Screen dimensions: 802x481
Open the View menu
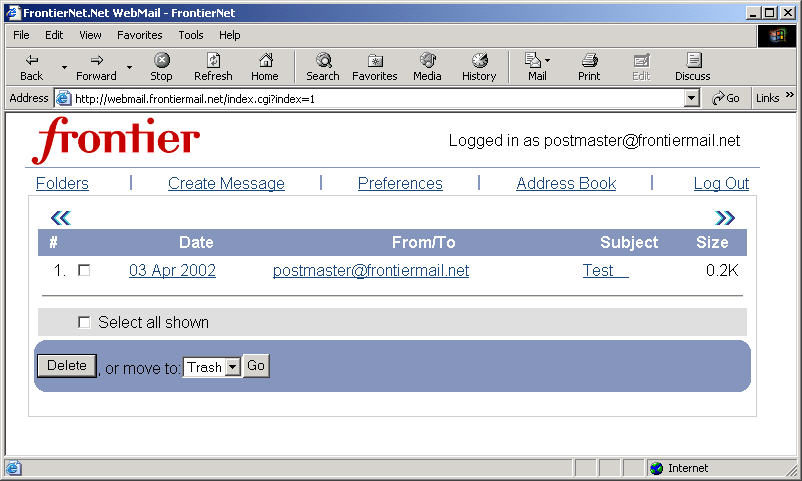(x=90, y=35)
